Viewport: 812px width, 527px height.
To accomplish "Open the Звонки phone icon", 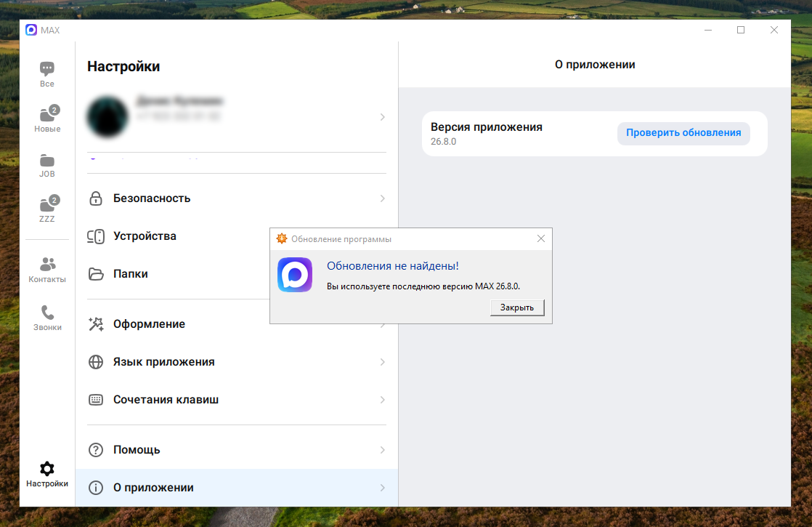I will [x=47, y=313].
